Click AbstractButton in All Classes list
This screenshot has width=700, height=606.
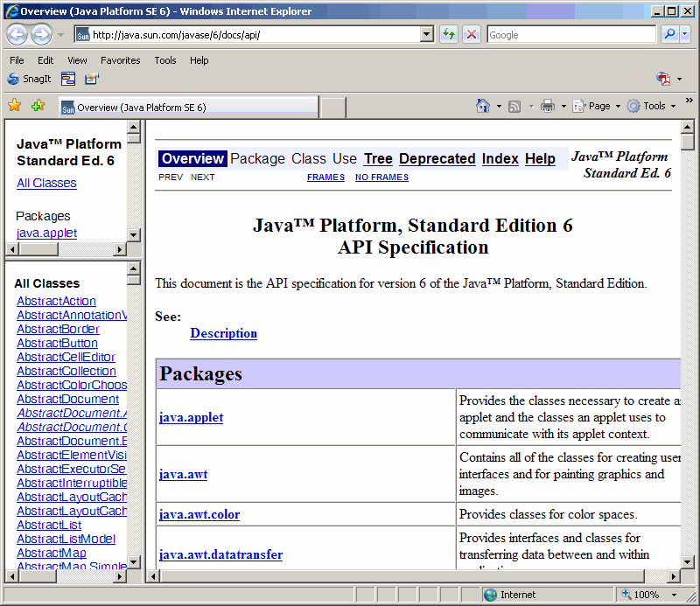(57, 343)
